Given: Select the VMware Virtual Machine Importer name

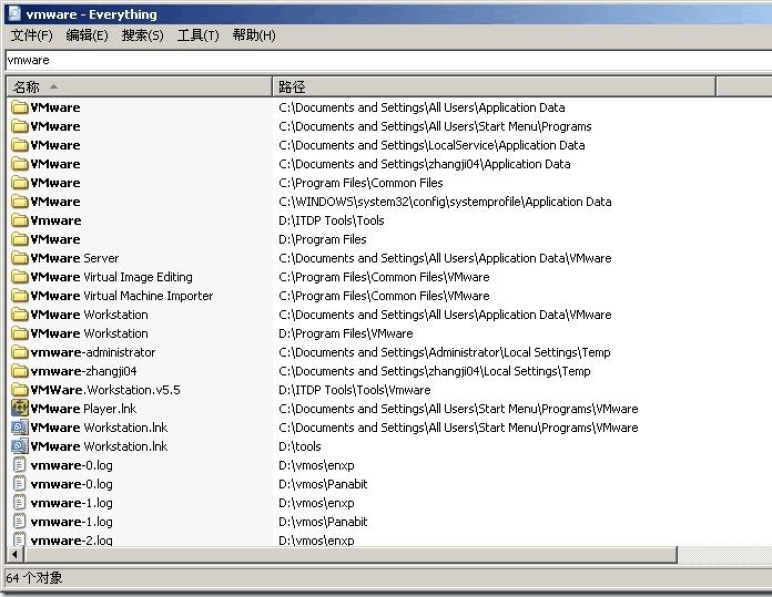Looking at the screenshot, I should coord(122,296).
